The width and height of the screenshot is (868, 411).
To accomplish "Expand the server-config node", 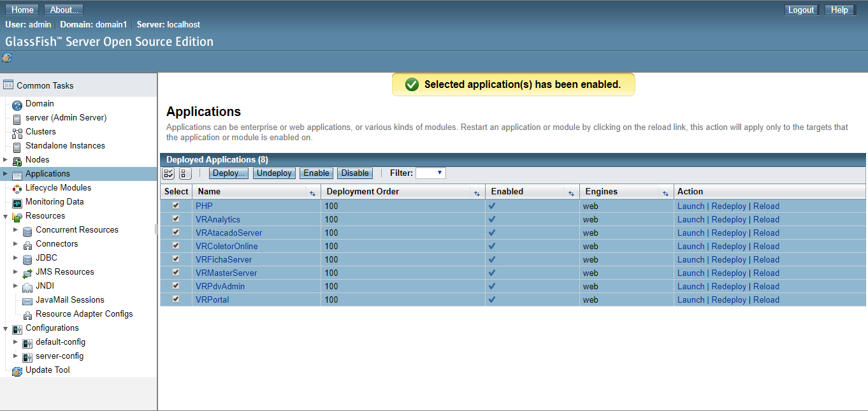I will pyautogui.click(x=16, y=356).
